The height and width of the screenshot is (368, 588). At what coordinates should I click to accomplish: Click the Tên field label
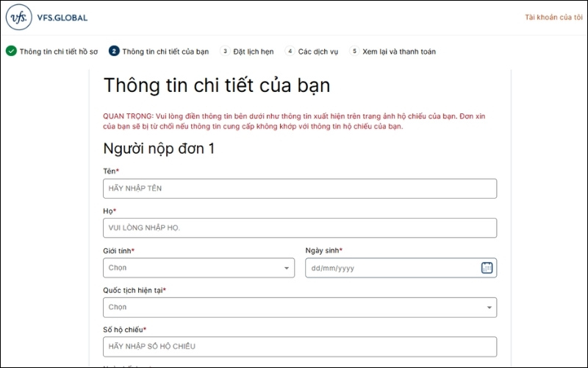pos(111,171)
